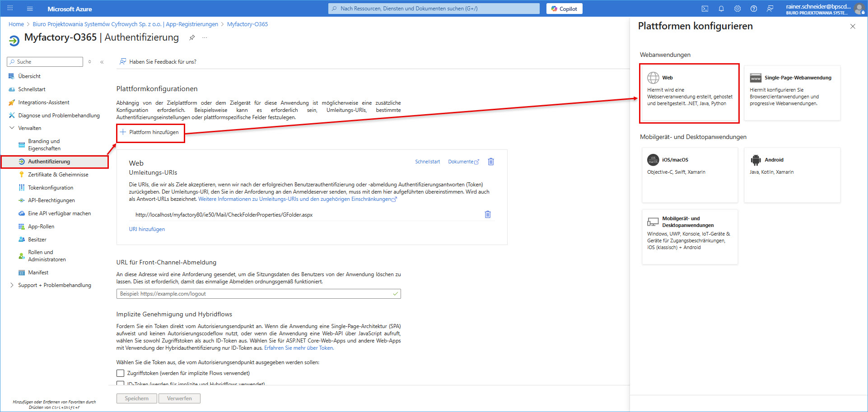868x412 pixels.
Task: Close the Plattformen konfigurieren panel
Action: (853, 27)
